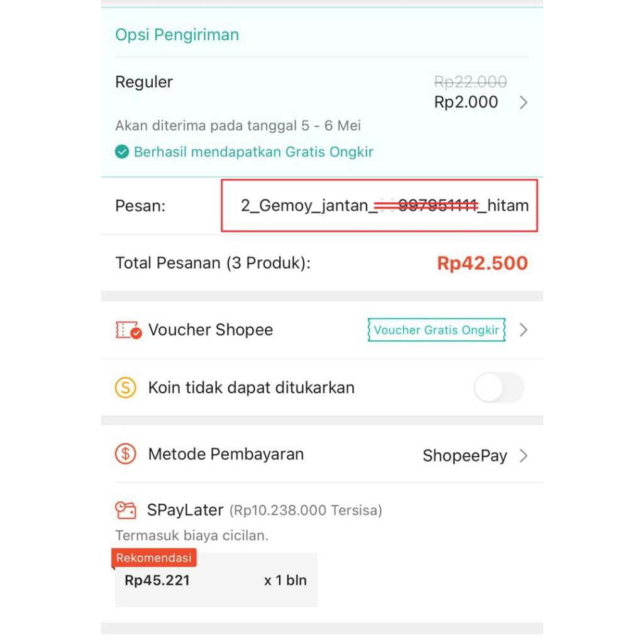
Task: Tap the Voucher Gratis Ongkir tag
Action: [x=436, y=330]
